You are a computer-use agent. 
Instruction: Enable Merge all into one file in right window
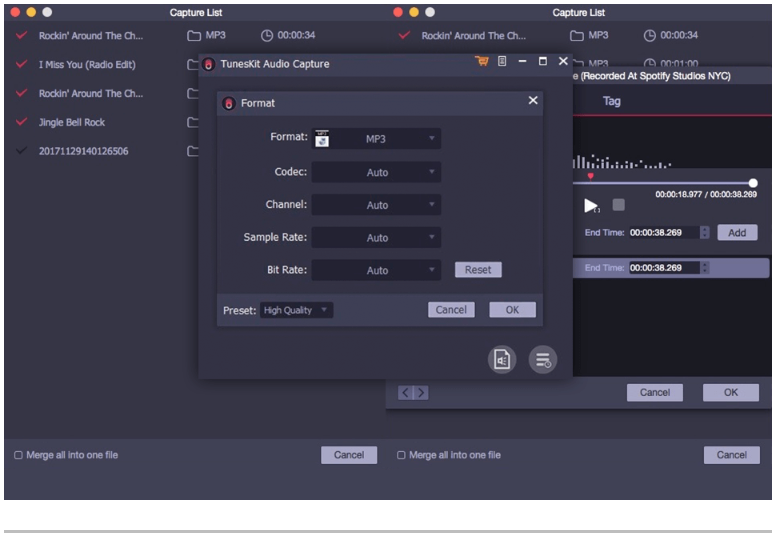click(401, 455)
